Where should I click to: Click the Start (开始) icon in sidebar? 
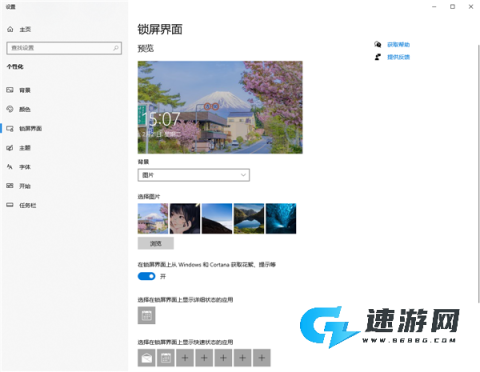[10, 186]
